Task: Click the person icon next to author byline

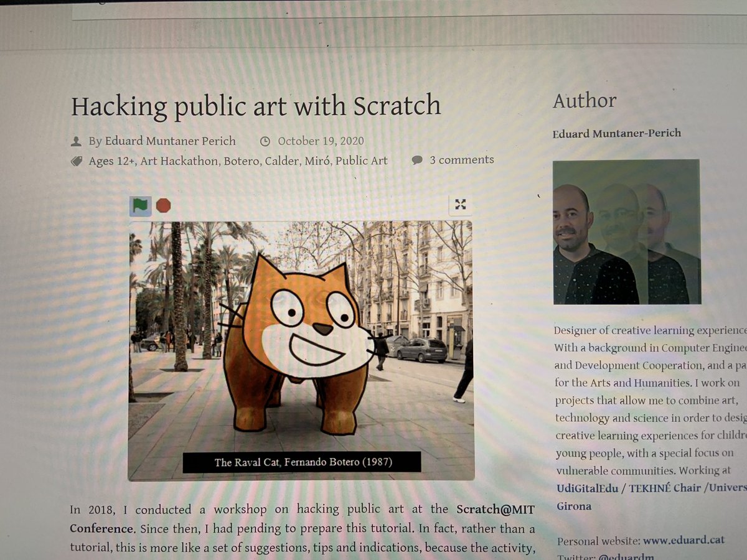Action: (77, 142)
